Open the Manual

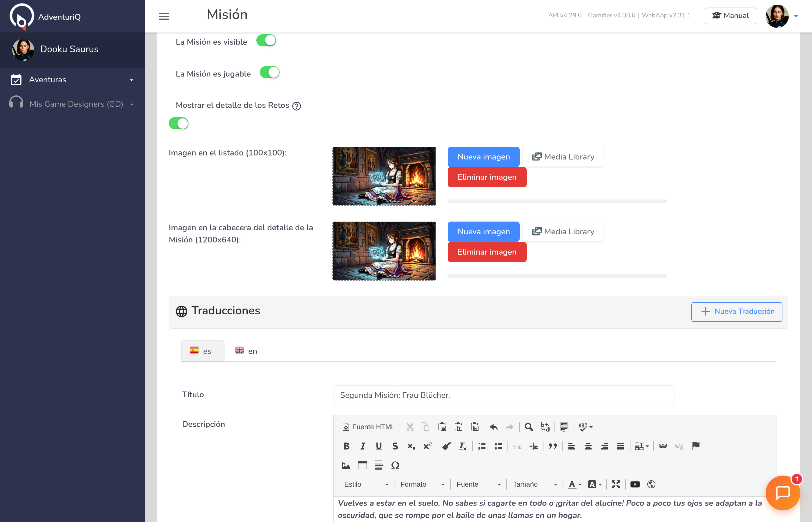[730, 16]
